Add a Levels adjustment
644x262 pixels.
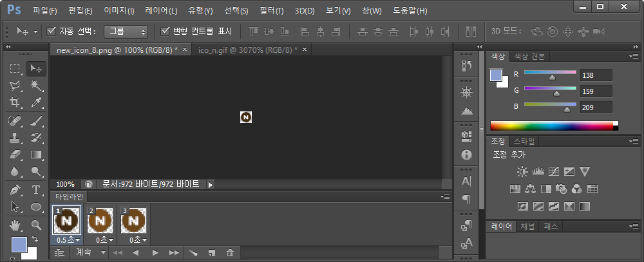coord(538,172)
